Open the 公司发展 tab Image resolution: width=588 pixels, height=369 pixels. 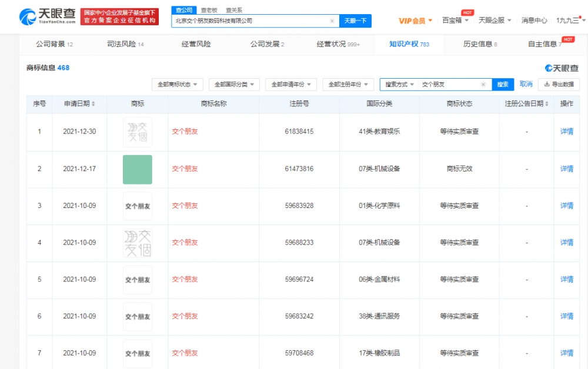(x=267, y=44)
